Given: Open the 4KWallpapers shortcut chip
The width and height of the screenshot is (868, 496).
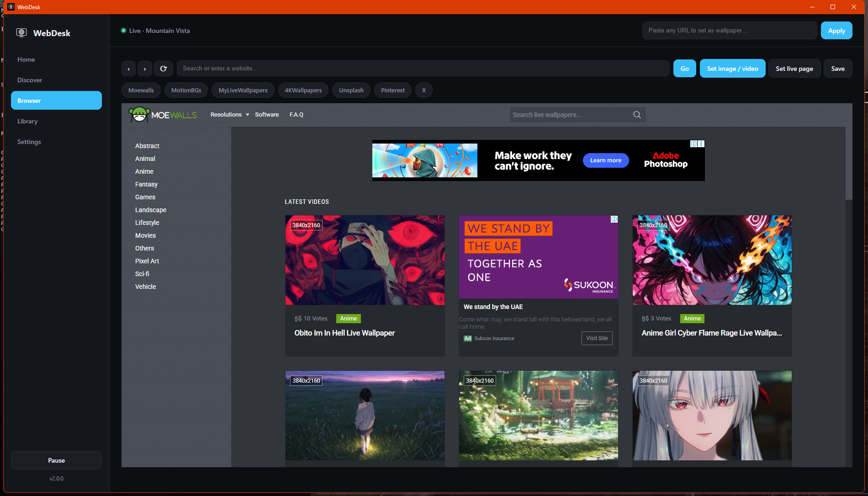Looking at the screenshot, I should click(x=303, y=90).
